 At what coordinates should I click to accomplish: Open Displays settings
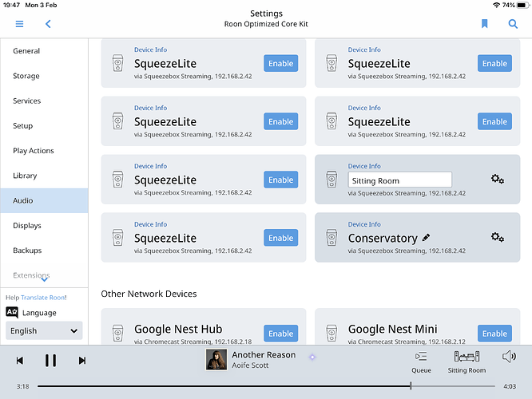tap(44, 225)
